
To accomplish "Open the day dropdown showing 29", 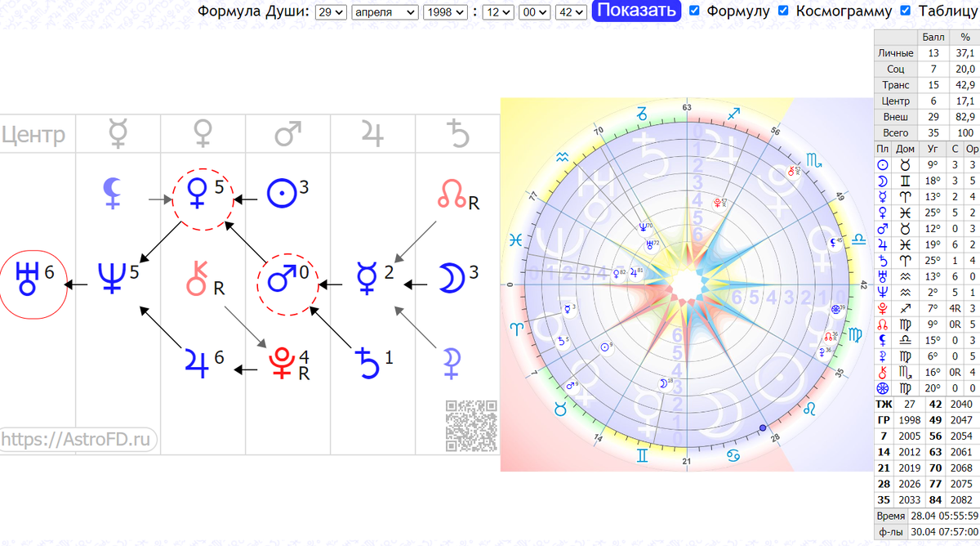I will point(331,11).
